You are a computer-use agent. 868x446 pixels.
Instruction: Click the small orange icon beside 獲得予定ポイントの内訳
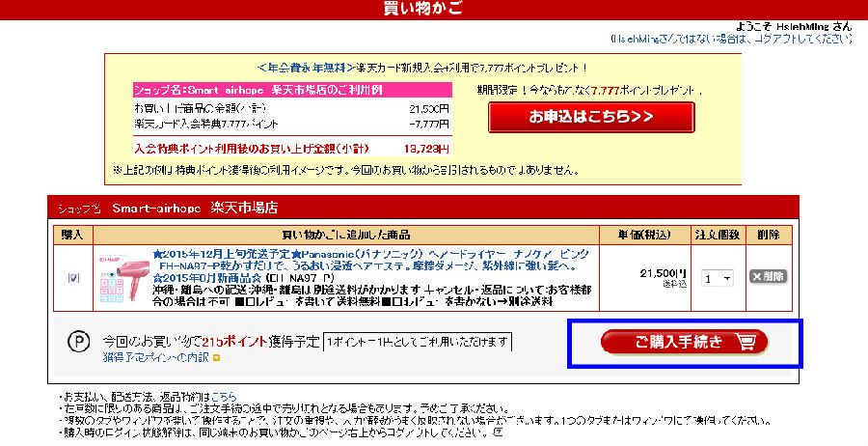pyautogui.click(x=216, y=358)
